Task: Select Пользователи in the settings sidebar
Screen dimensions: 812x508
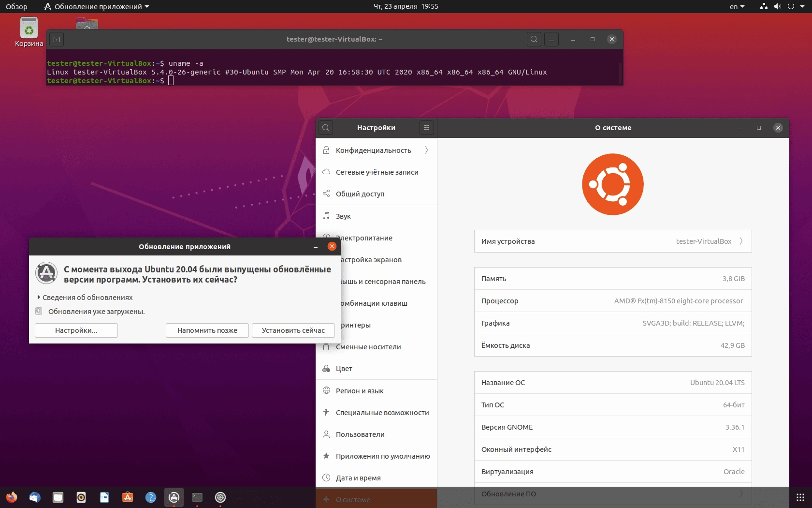Action: point(376,434)
